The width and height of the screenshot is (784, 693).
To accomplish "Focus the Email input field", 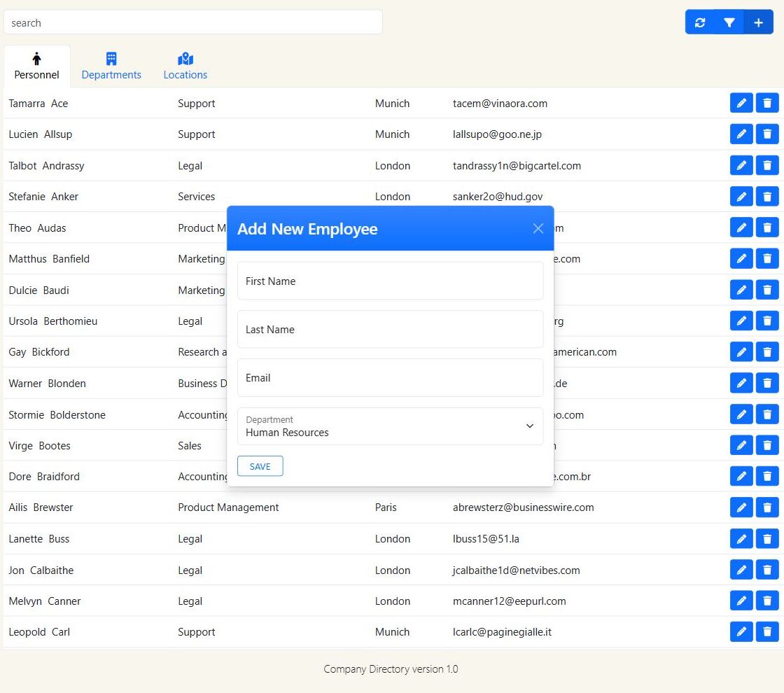I will pyautogui.click(x=390, y=378).
